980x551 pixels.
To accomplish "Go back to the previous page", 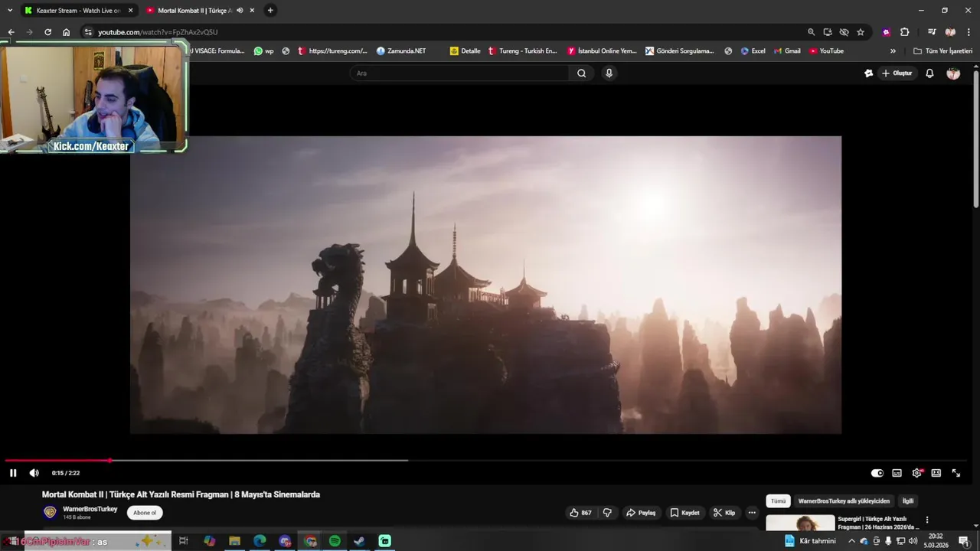I will coord(11,32).
